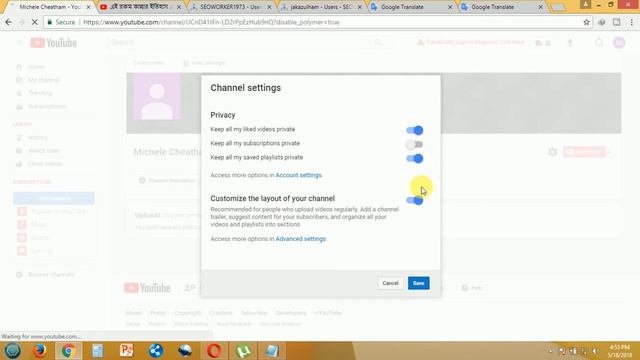Open Liked videos in the sidebar
640x360 pixels.
pos(44,164)
